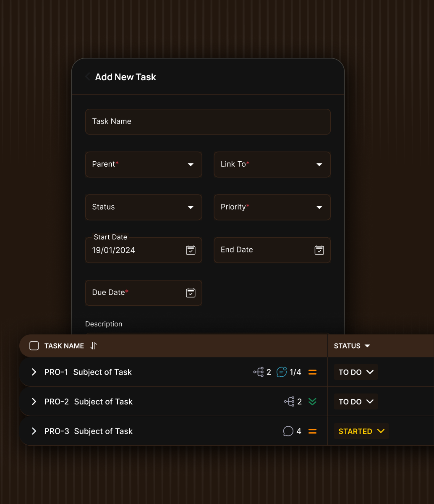Sort tasks using the TASK NAME sort icon
The width and height of the screenshot is (434, 504).
tap(94, 346)
